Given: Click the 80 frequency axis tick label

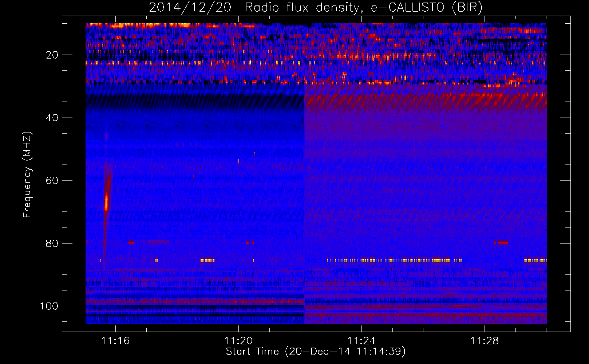Looking at the screenshot, I should 52,244.
